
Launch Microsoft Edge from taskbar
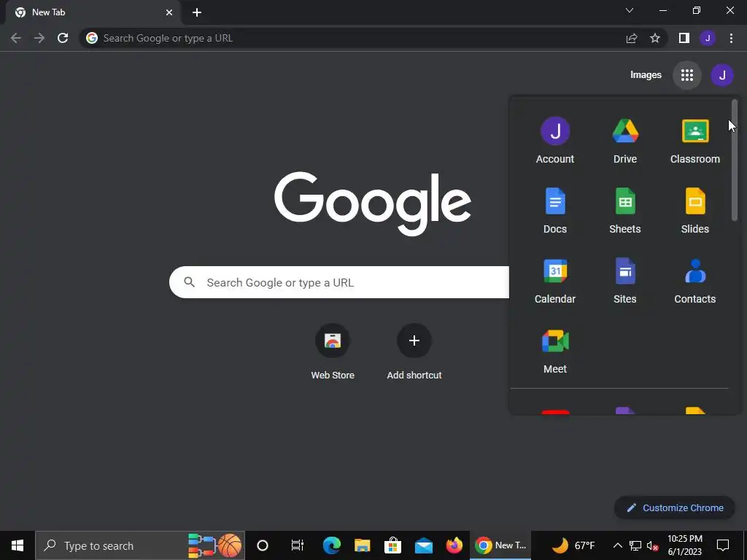(x=332, y=545)
